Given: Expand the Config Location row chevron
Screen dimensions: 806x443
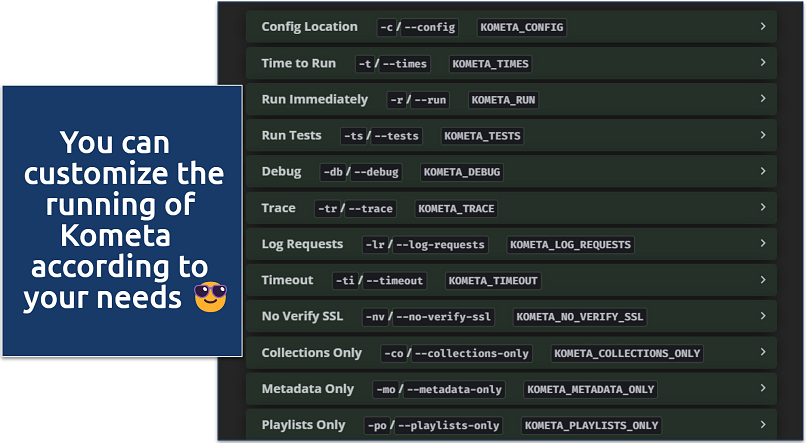Looking at the screenshot, I should tap(763, 27).
